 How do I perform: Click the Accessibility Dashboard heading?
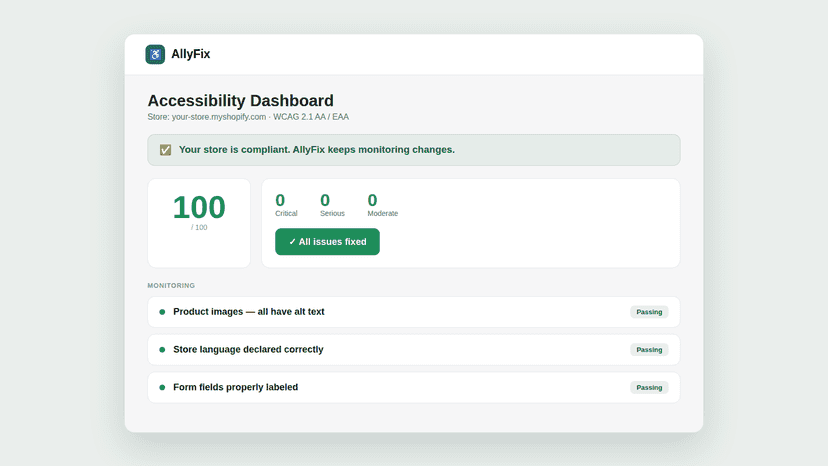[240, 100]
